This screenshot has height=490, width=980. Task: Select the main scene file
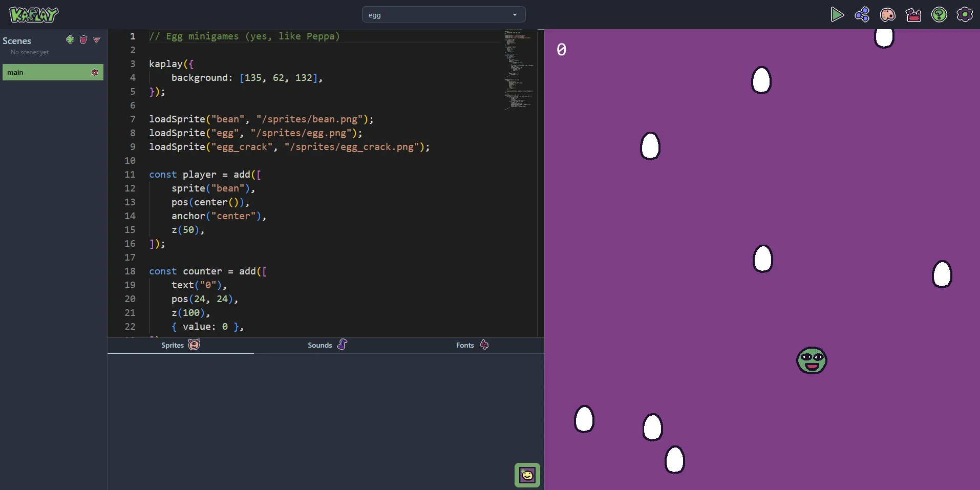pos(46,73)
